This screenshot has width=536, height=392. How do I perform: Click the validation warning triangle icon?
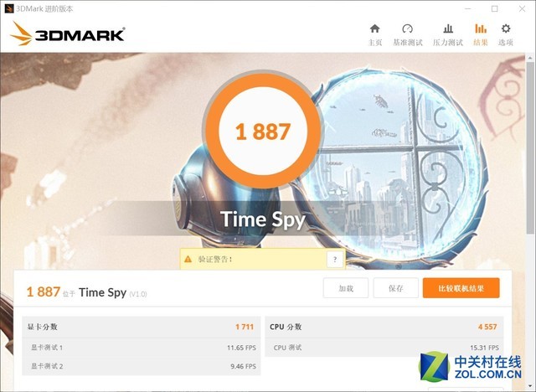point(188,259)
